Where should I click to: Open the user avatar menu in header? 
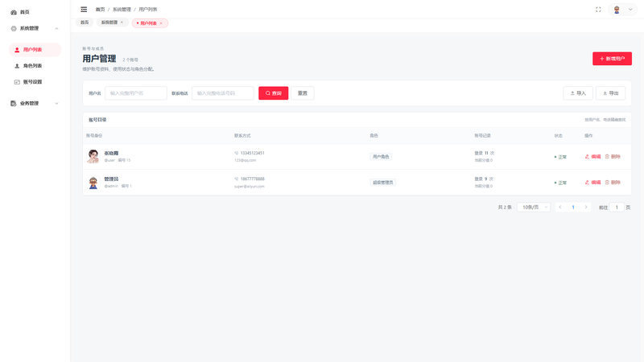tap(622, 10)
